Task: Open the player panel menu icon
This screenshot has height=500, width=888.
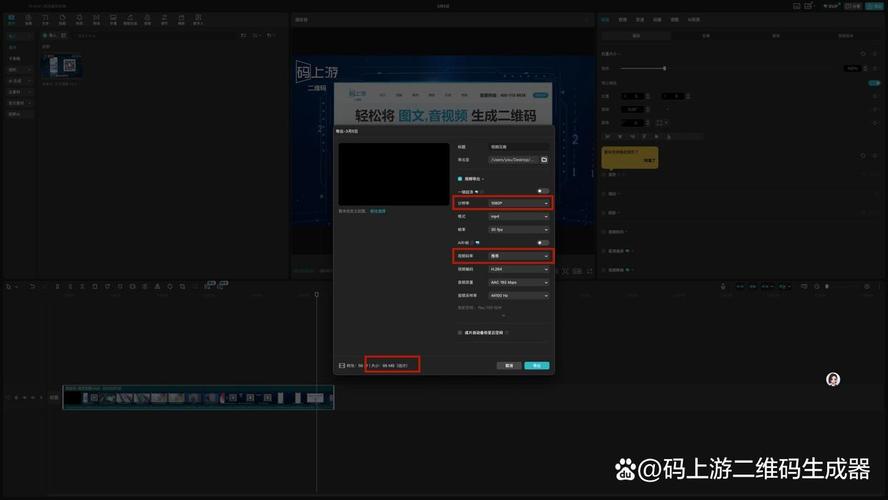Action: click(x=587, y=20)
